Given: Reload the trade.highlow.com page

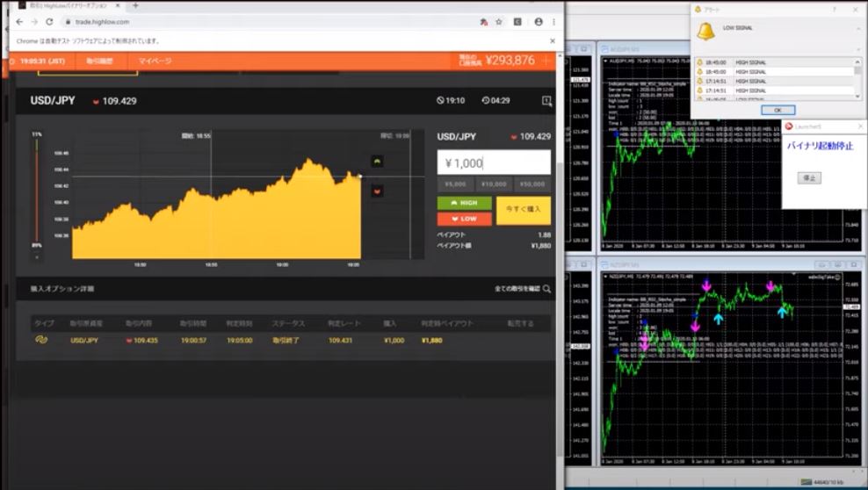Looking at the screenshot, I should [x=48, y=22].
